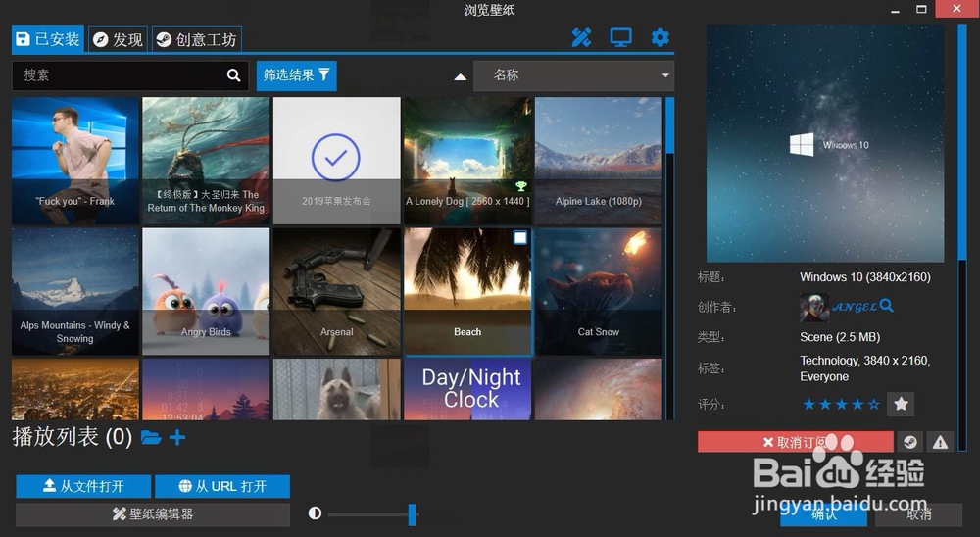The width and height of the screenshot is (980, 537).
Task: Select the Alpine Lake (1080p) wallpaper
Action: [598, 161]
